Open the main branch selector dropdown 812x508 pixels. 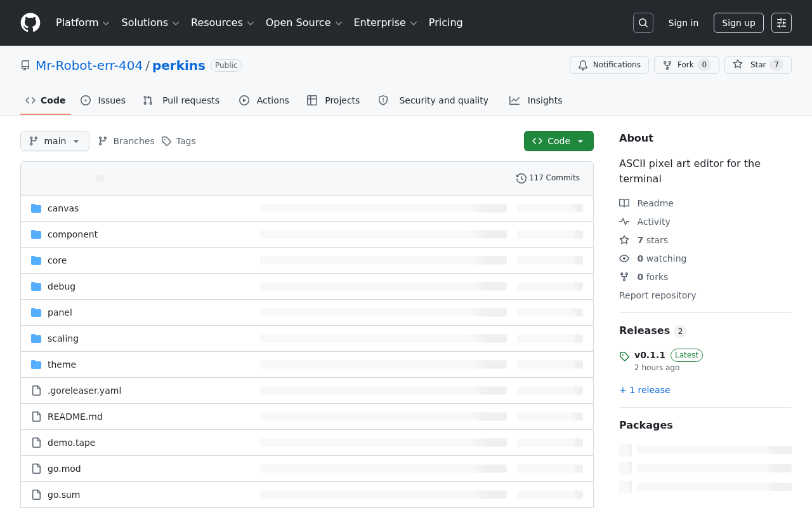pyautogui.click(x=55, y=141)
